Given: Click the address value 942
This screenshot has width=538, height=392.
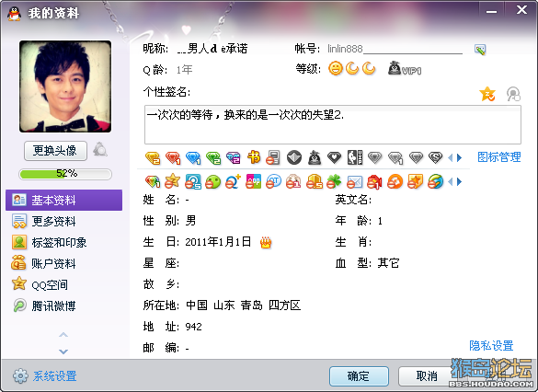Looking at the screenshot, I should coord(193,327).
